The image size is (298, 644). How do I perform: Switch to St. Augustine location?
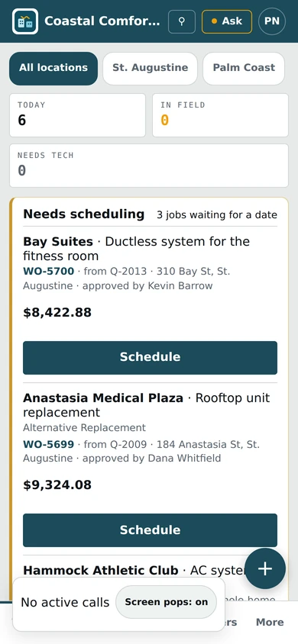pos(150,68)
